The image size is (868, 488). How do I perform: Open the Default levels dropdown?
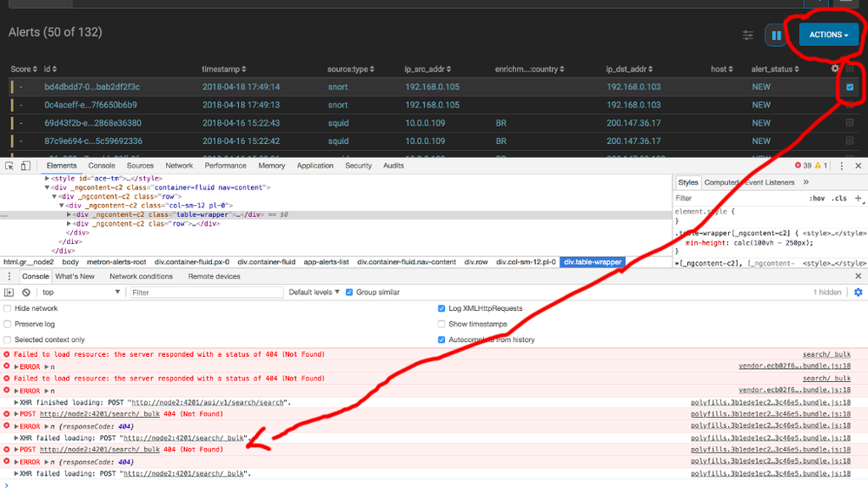(315, 293)
